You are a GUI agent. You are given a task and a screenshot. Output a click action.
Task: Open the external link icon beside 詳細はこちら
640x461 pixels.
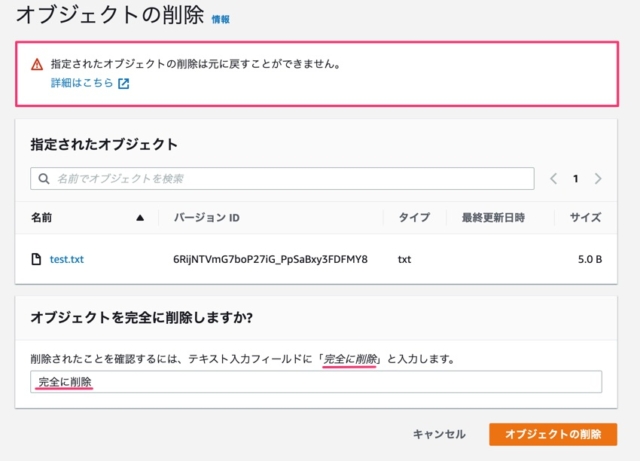click(124, 83)
